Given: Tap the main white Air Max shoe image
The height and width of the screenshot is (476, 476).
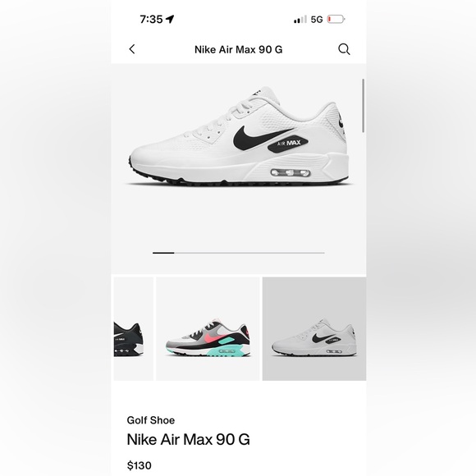Looking at the screenshot, I should pos(239,136).
